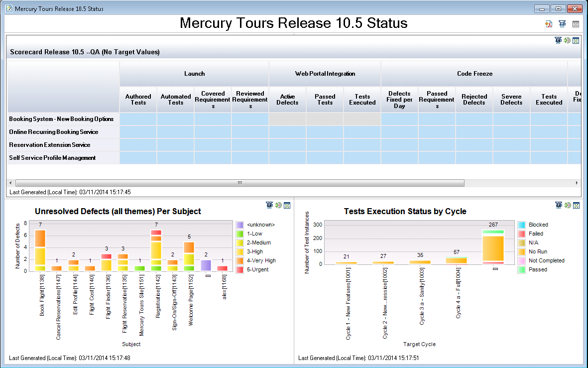Select the Code Freeze milestone header
Viewport: 588px width, 368px height.
coord(474,74)
